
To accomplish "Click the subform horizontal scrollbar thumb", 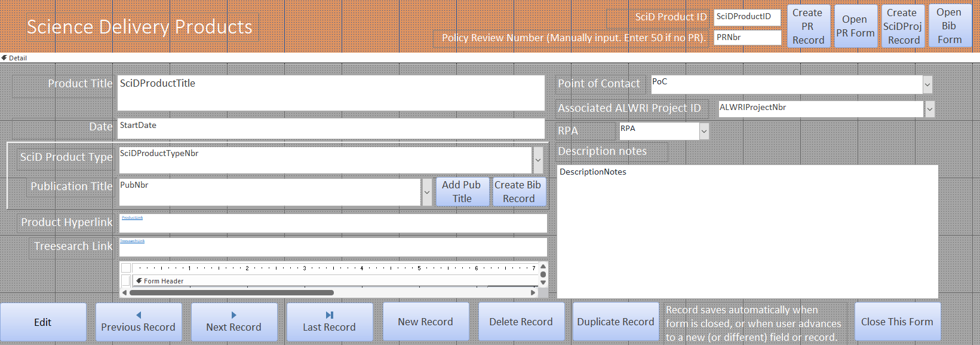I will pyautogui.click(x=232, y=292).
